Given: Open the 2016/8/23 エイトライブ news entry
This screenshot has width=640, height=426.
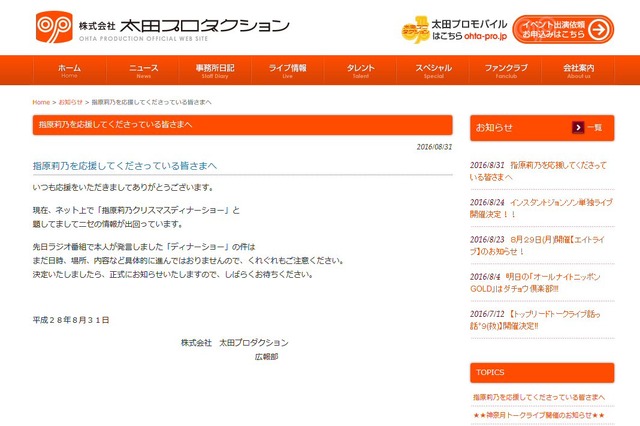Looking at the screenshot, I should coord(537,245).
